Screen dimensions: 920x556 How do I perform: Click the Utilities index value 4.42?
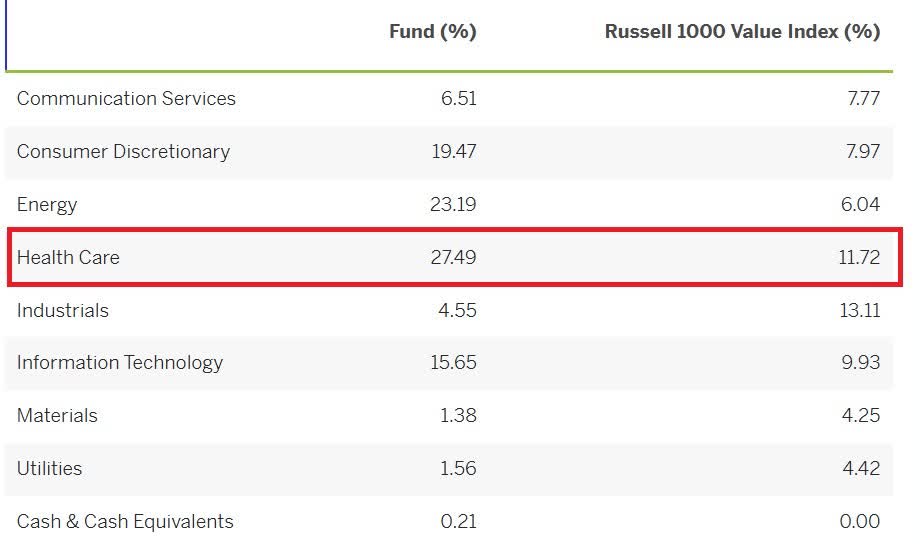860,468
